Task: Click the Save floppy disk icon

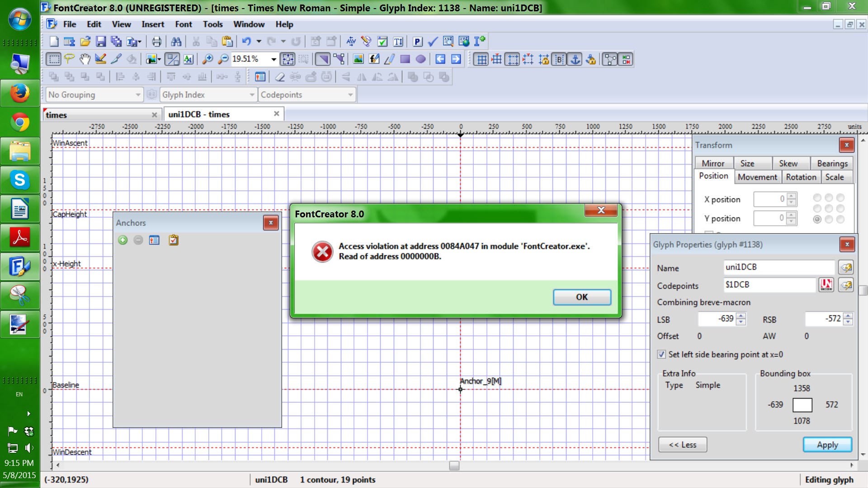Action: (100, 42)
